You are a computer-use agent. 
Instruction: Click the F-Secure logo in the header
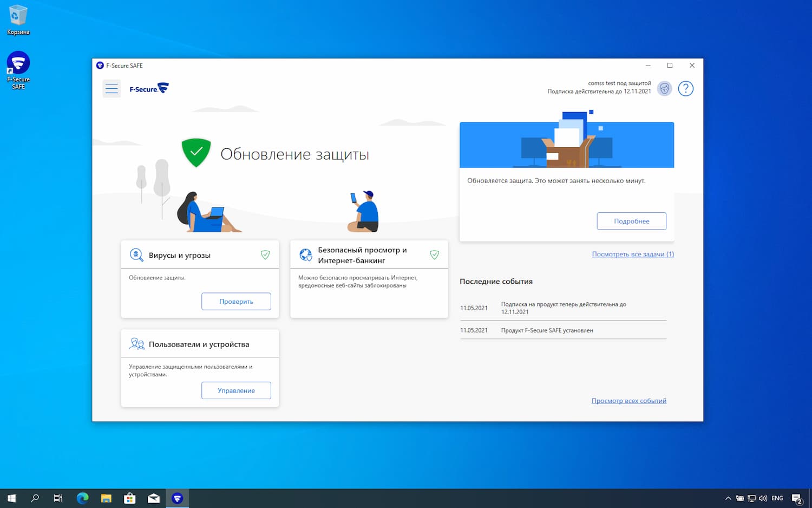coord(149,88)
